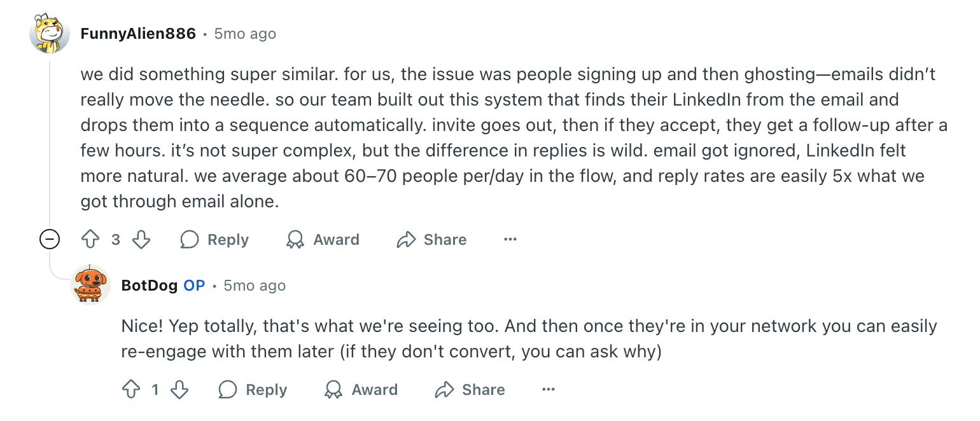Click FunnyAlien886's avatar image
980x421 pixels.
(x=50, y=34)
